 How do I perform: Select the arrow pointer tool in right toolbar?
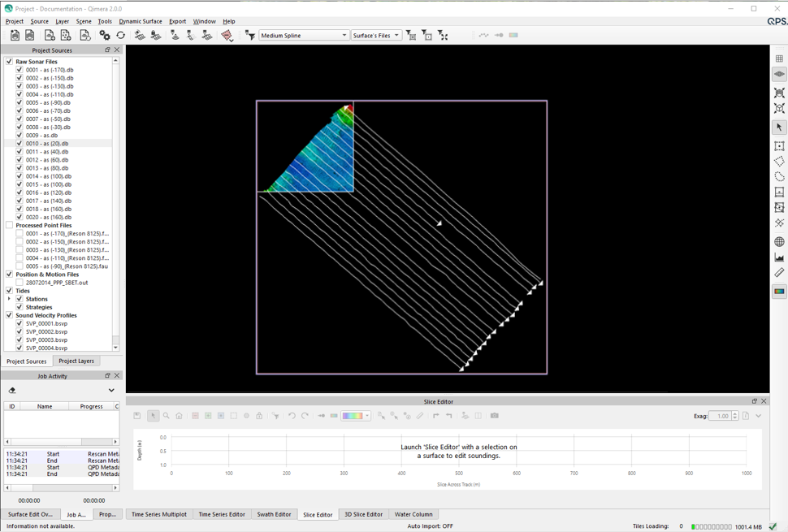pyautogui.click(x=779, y=128)
